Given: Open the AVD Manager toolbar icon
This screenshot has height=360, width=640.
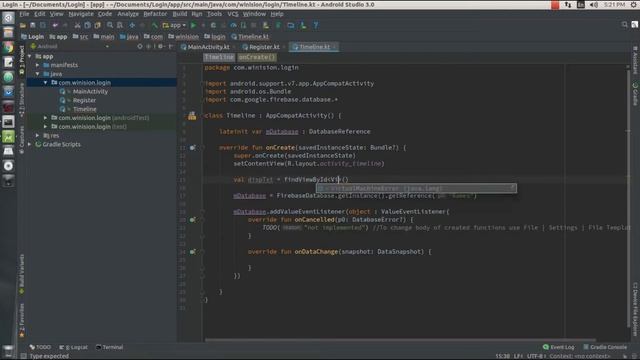Looking at the screenshot, I should point(266,25).
